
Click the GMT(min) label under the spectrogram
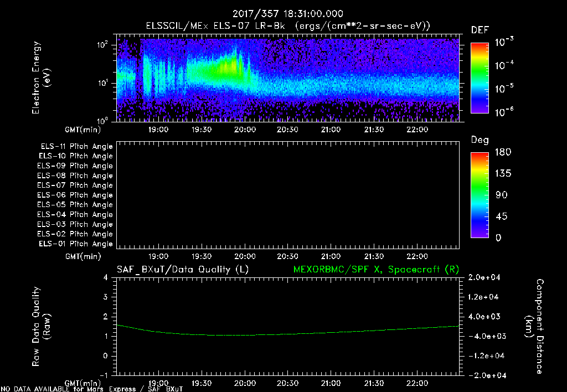pos(83,130)
